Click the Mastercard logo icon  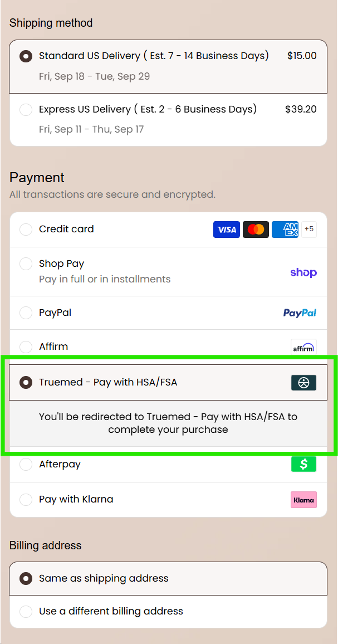coord(256,230)
